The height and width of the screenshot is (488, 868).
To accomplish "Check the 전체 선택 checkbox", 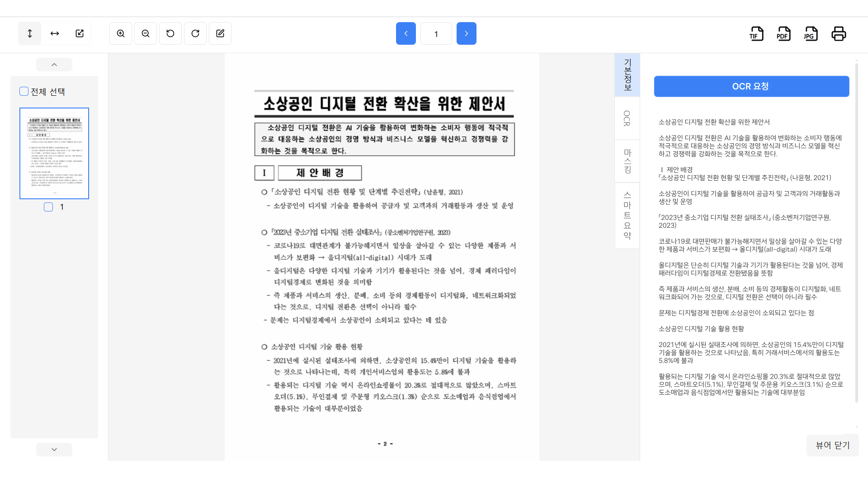I will coord(24,91).
